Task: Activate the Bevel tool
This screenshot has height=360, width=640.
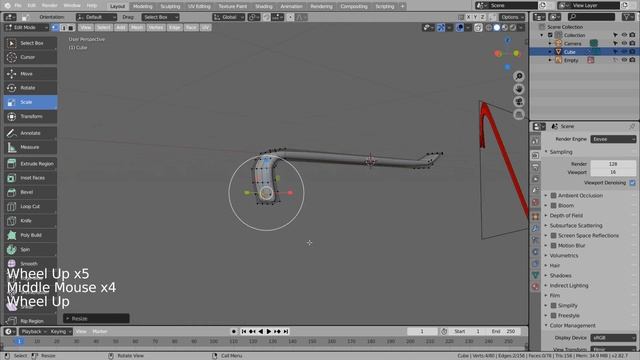Action: (31, 192)
